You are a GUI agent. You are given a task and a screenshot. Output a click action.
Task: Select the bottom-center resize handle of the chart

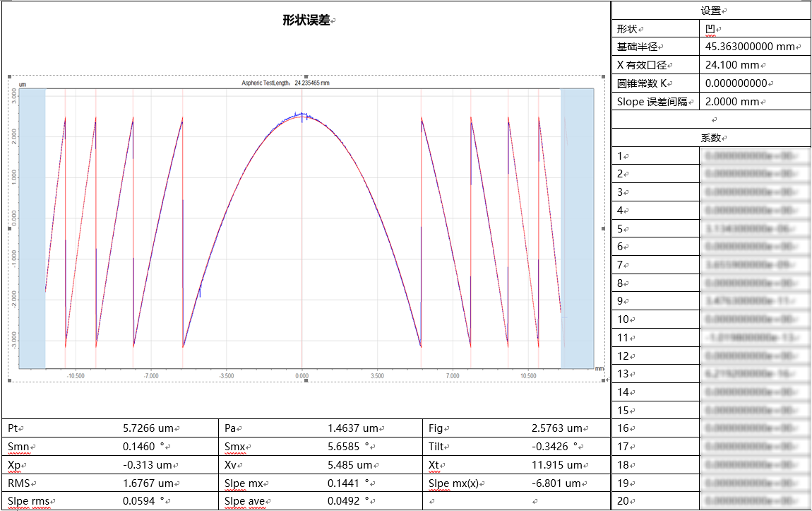point(306,381)
